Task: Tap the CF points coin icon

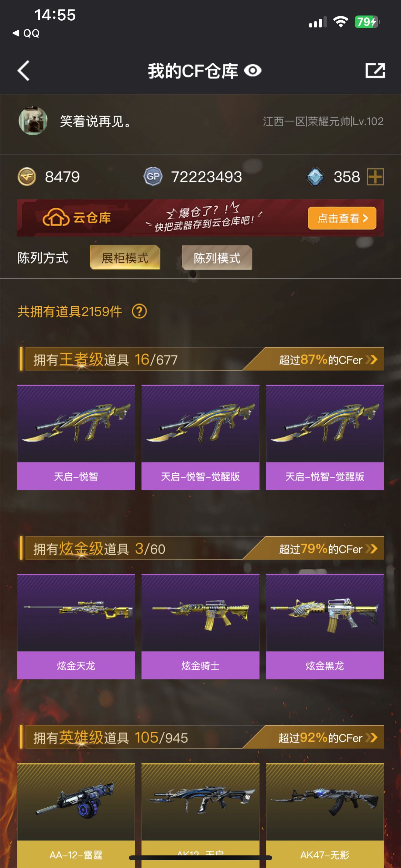Action: (x=26, y=177)
